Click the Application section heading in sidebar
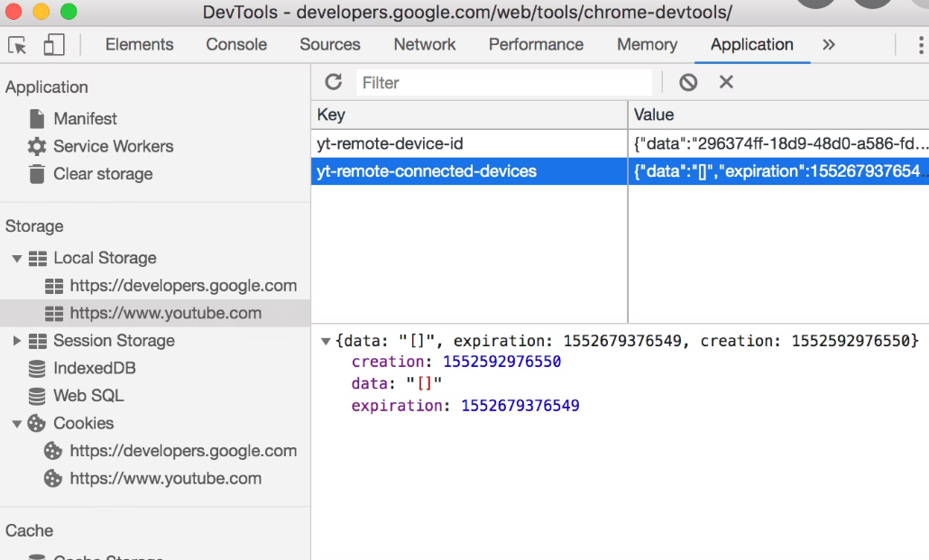 point(47,87)
